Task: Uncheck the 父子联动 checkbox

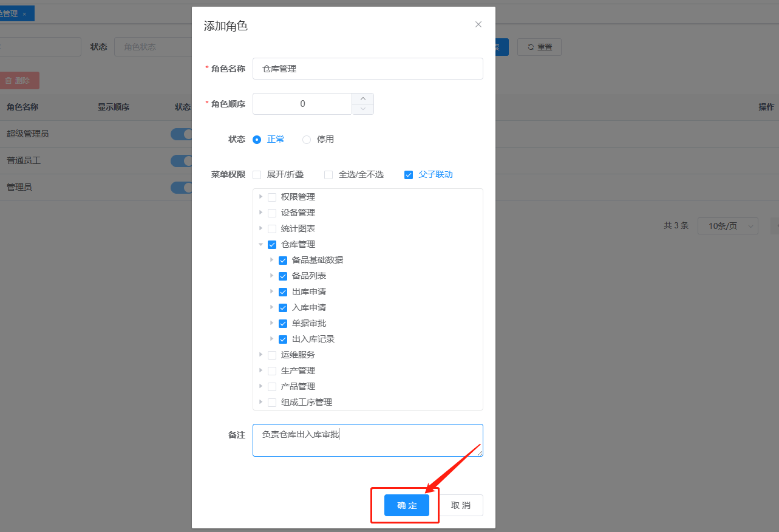Action: point(409,175)
